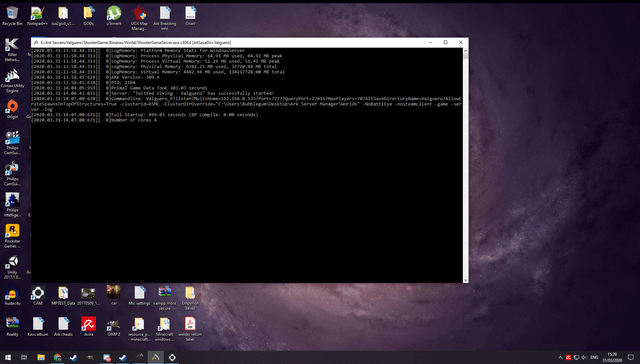
Task: Open the Recycle Bin desktop icon
Action: (12, 16)
